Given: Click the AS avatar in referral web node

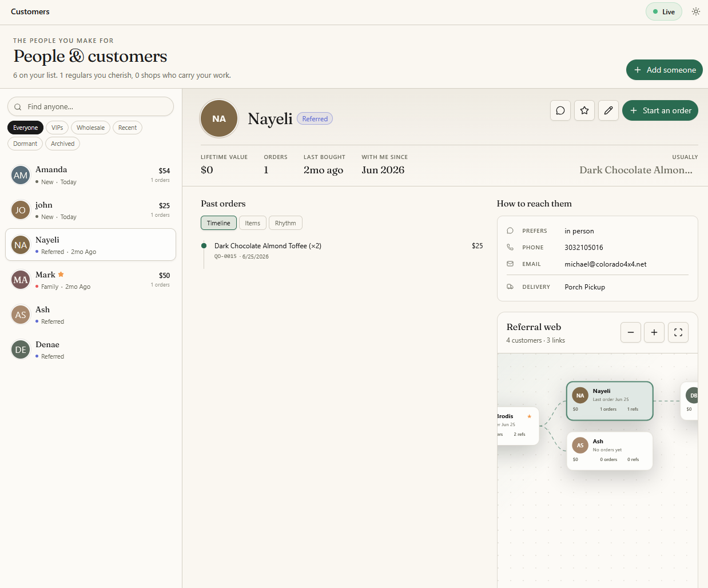Looking at the screenshot, I should [580, 445].
